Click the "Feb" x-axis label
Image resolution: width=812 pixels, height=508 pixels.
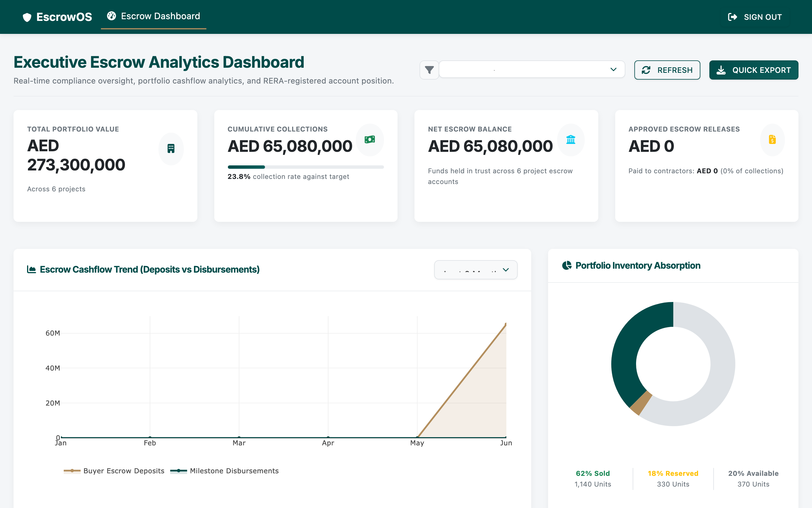tap(150, 443)
